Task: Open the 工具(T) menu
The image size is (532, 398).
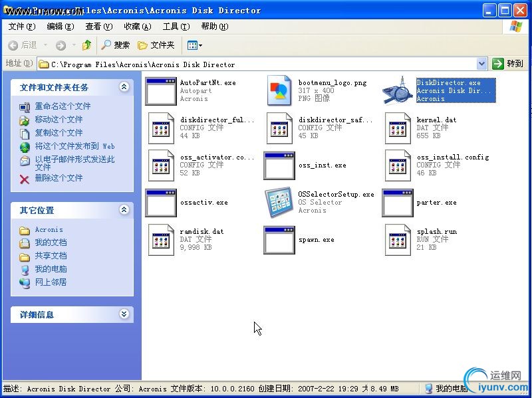Action: coord(176,27)
